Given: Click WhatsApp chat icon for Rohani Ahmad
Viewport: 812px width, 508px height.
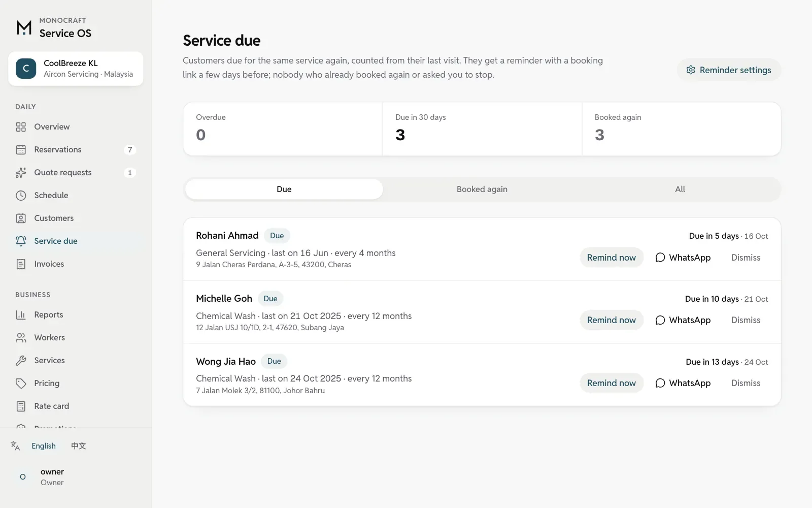Looking at the screenshot, I should (660, 258).
